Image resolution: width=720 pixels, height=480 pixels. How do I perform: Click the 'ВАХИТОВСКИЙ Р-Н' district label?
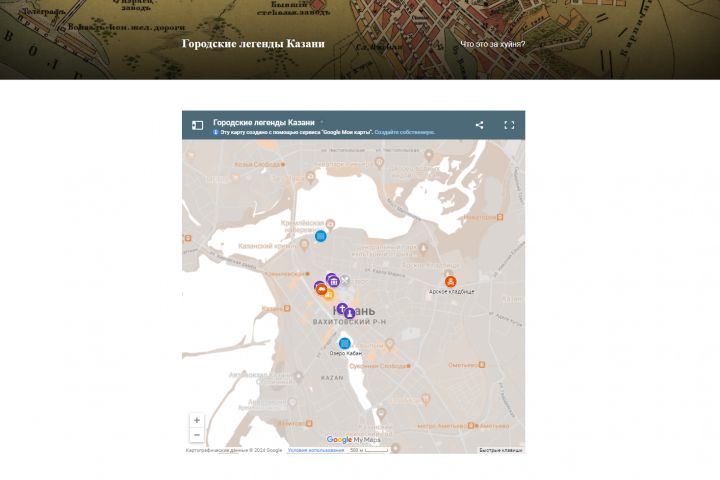coord(349,322)
